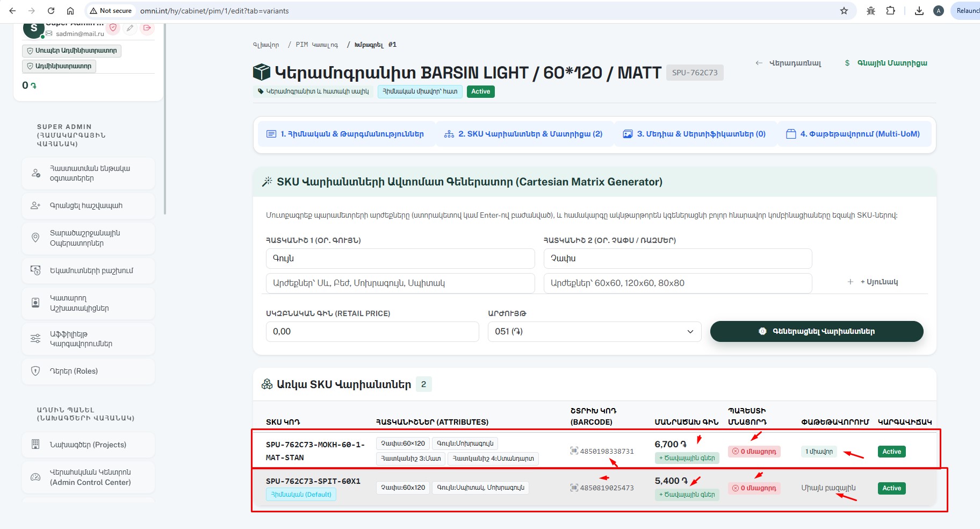Click the pencil edit profile icon
This screenshot has width=980, height=529.
(x=130, y=28)
